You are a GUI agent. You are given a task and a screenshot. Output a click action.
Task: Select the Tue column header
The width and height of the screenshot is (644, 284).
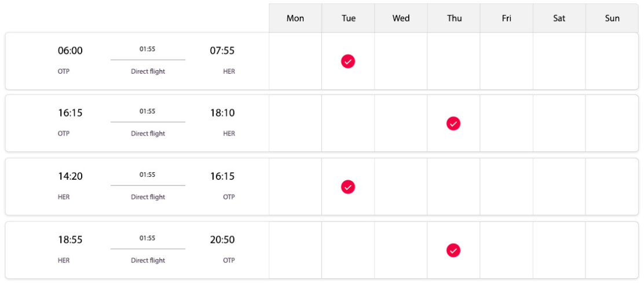[x=348, y=18]
